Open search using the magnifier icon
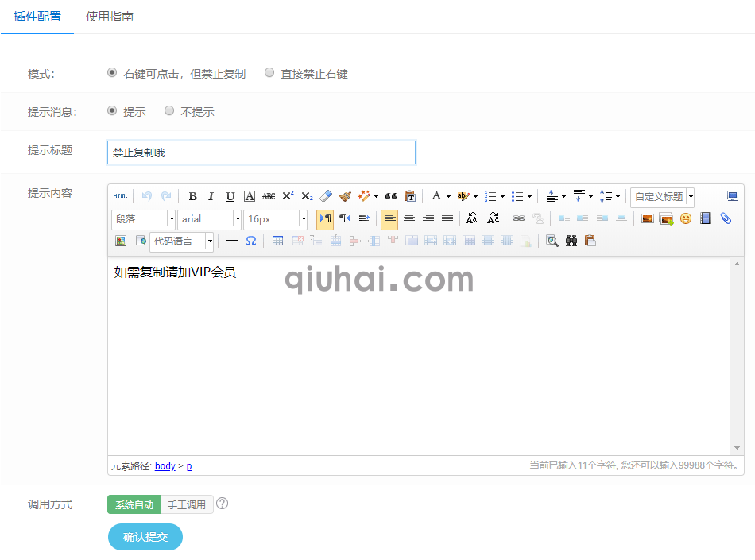Image resolution: width=755 pixels, height=560 pixels. click(x=552, y=241)
